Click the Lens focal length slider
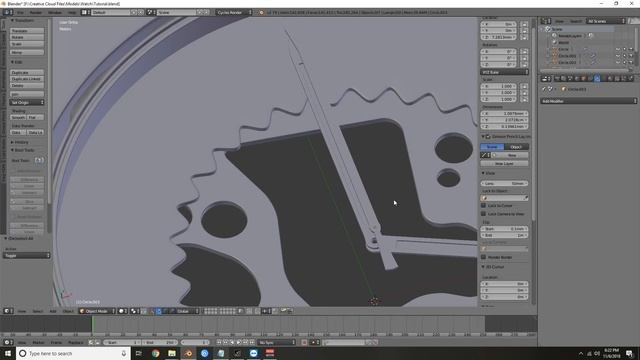 point(504,184)
